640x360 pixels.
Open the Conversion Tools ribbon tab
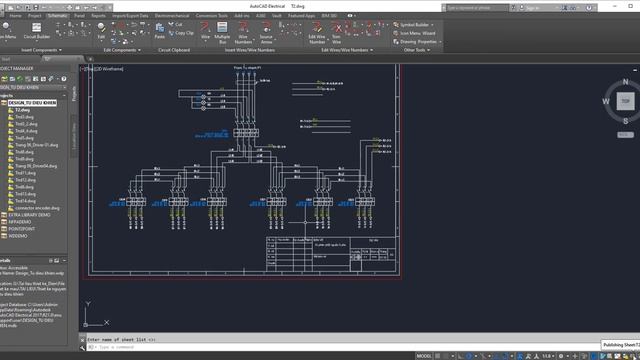click(211, 16)
